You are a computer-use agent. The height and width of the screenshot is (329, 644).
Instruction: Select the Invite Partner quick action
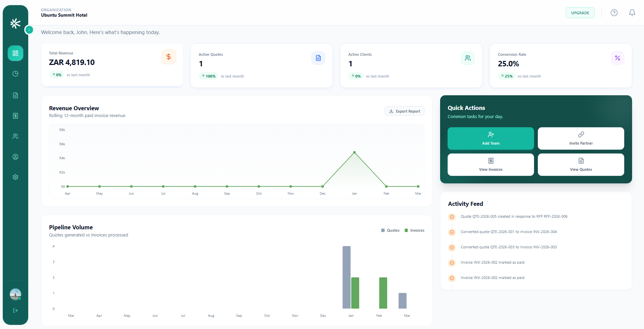(581, 138)
